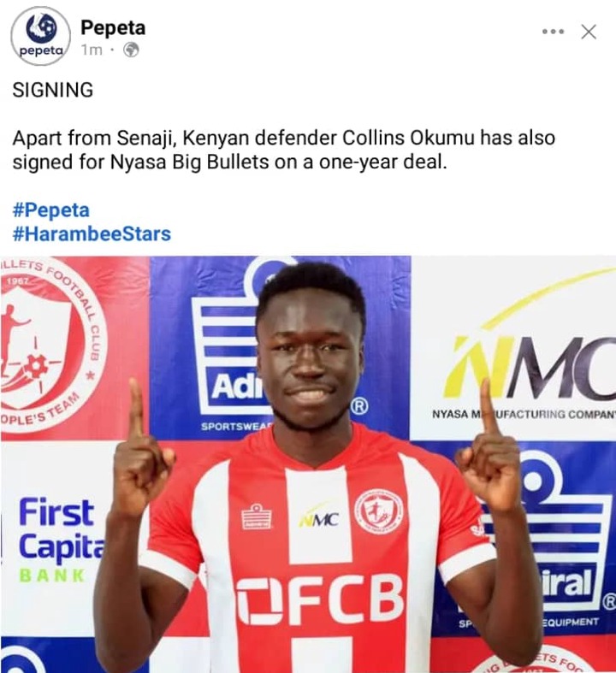Click the public globe privacy icon
The height and width of the screenshot is (673, 616).
pyautogui.click(x=131, y=50)
